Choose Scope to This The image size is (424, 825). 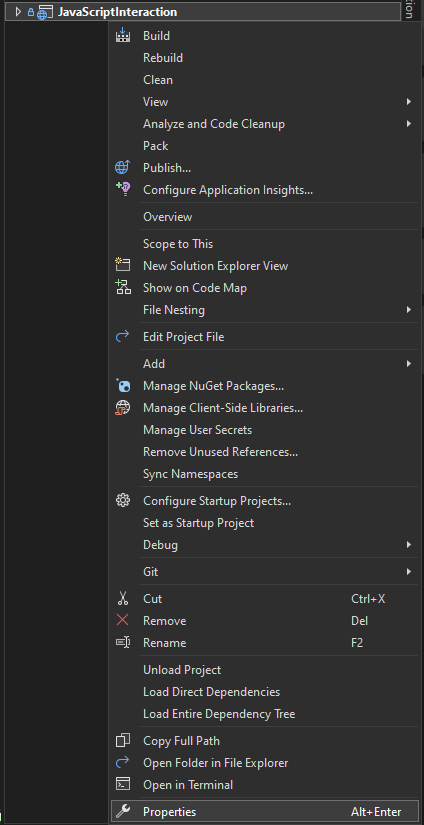(265, 244)
